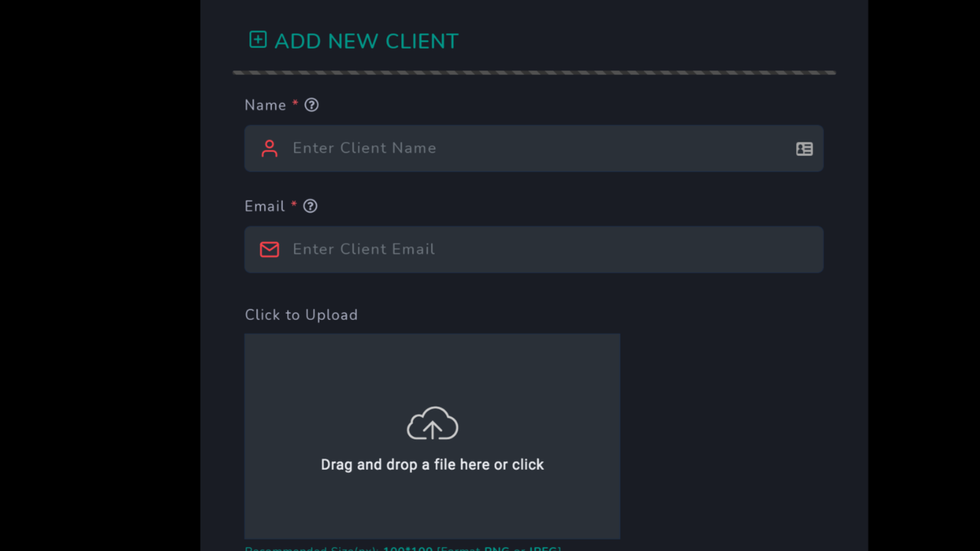Click the Click to Upload label
Viewport: 980px width, 551px height.
[x=301, y=315]
